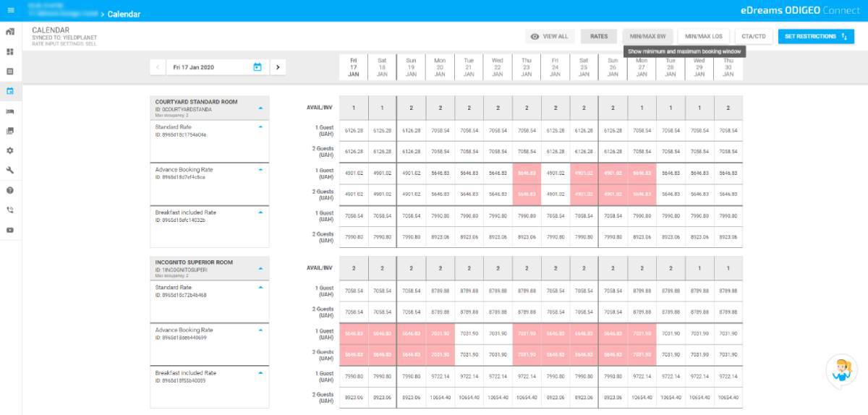Viewport: 868px width, 415px height.
Task: Select the Tue 28 Jan column header
Action: 671,67
